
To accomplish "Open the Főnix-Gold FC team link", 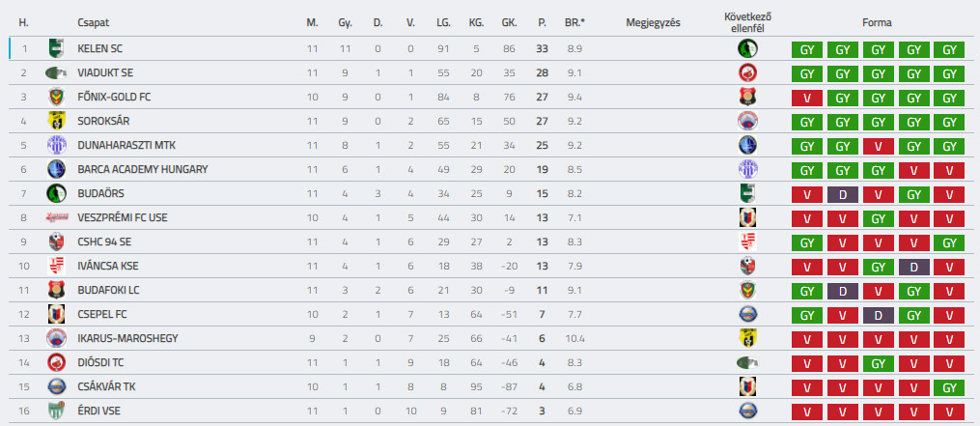I will [114, 97].
